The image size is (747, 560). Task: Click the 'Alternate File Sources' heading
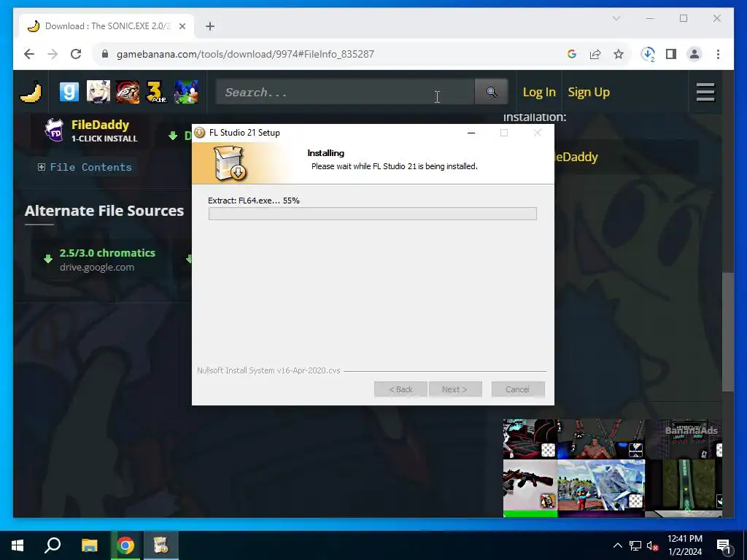tap(104, 211)
